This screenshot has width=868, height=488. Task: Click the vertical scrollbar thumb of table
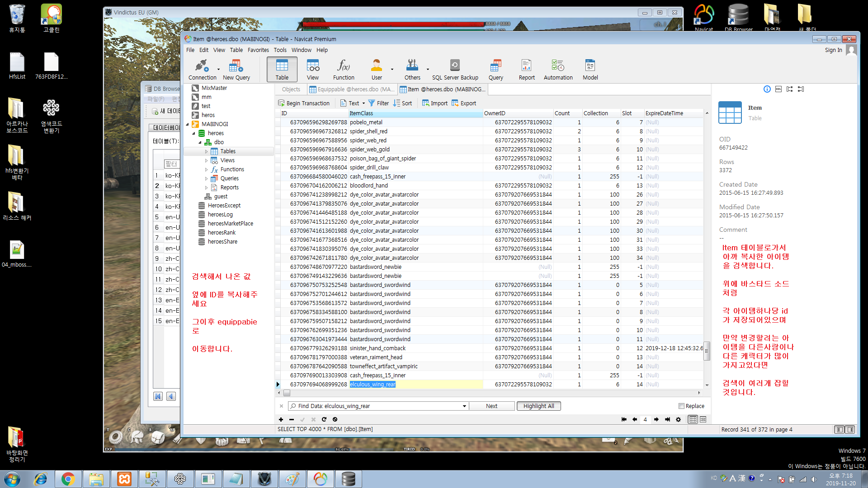point(707,351)
